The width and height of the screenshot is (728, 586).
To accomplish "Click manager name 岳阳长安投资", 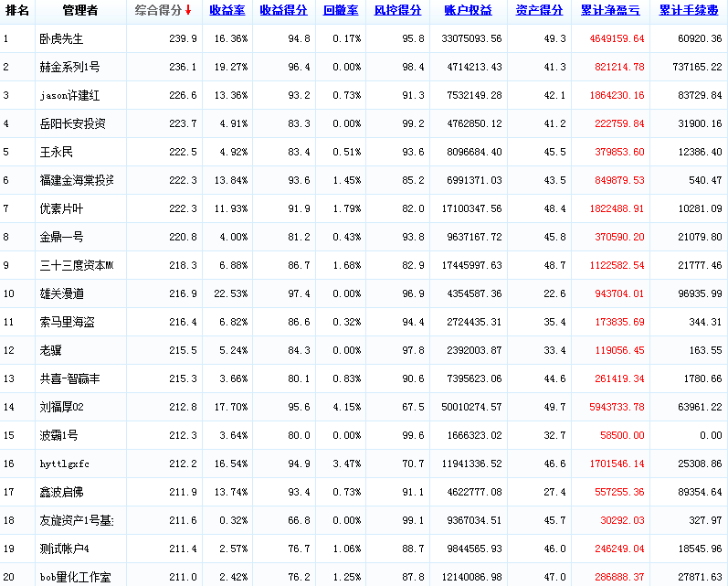I will pyautogui.click(x=72, y=124).
